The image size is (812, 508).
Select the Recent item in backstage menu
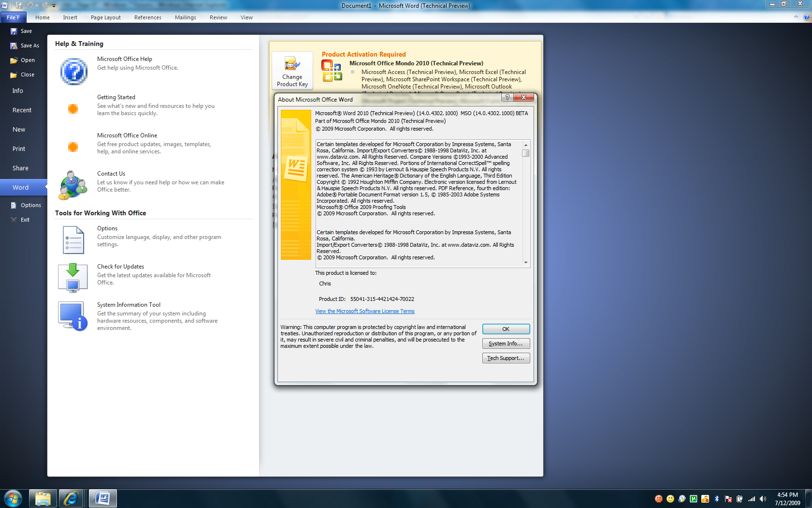(x=22, y=110)
